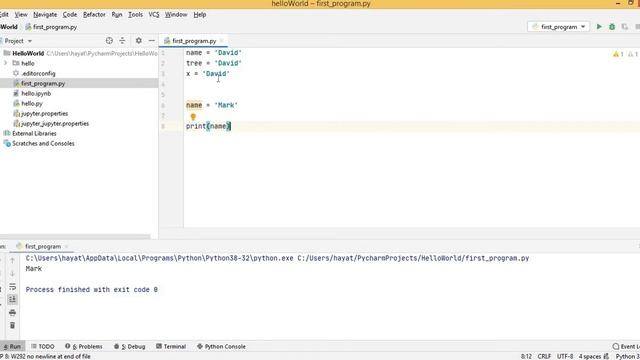Click the locate/scroll-from-source target icon in the Project panel
640x360 pixels.
pos(109,41)
